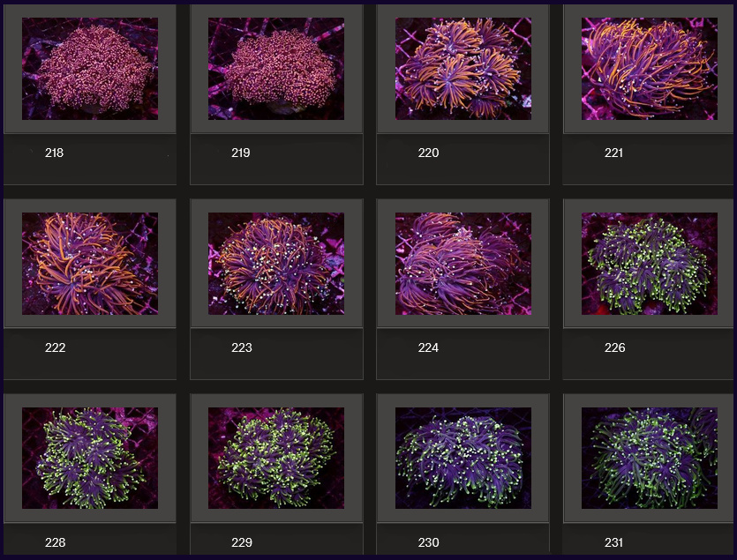The image size is (737, 560).
Task: Open coral thumbnail 219
Action: (276, 69)
